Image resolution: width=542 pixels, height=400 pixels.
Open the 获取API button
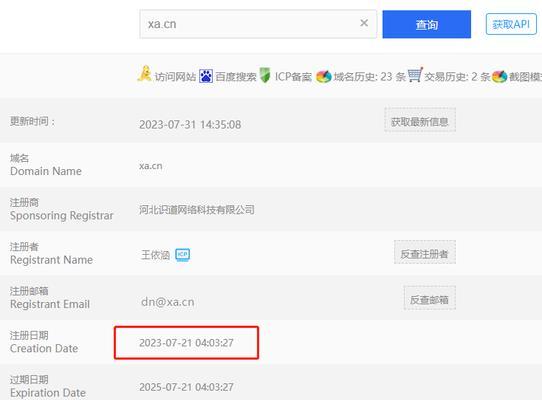coord(511,24)
